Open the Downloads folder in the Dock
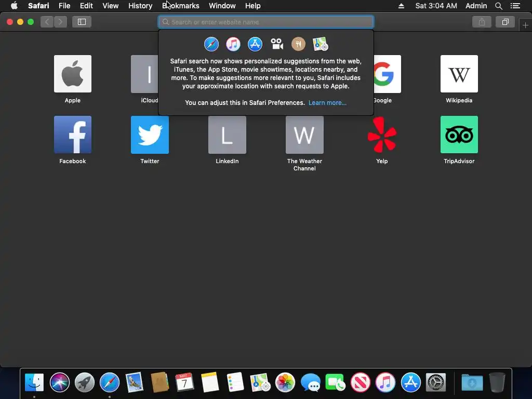532x399 pixels. pos(472,382)
